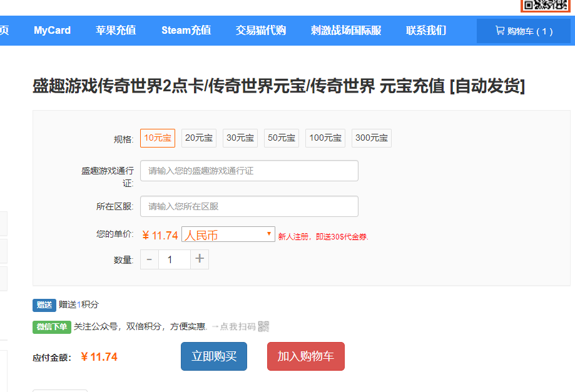575x392 pixels.
Task: Select the 10元宝 specification
Action: (158, 138)
